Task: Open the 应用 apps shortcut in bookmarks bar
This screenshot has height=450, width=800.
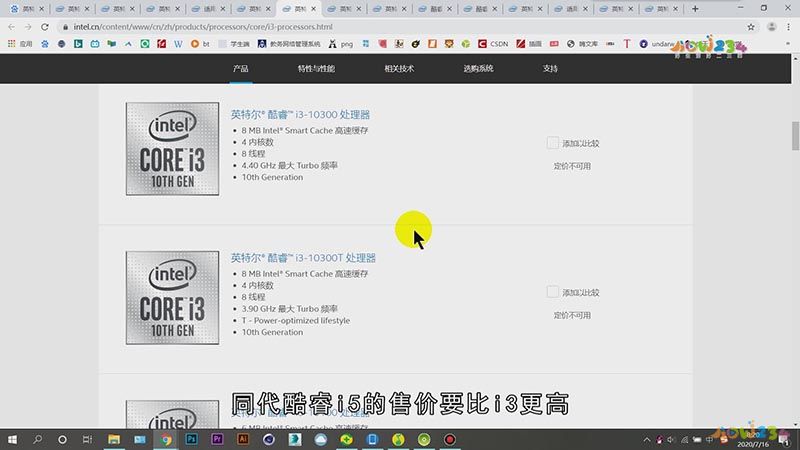Action: tap(20, 44)
